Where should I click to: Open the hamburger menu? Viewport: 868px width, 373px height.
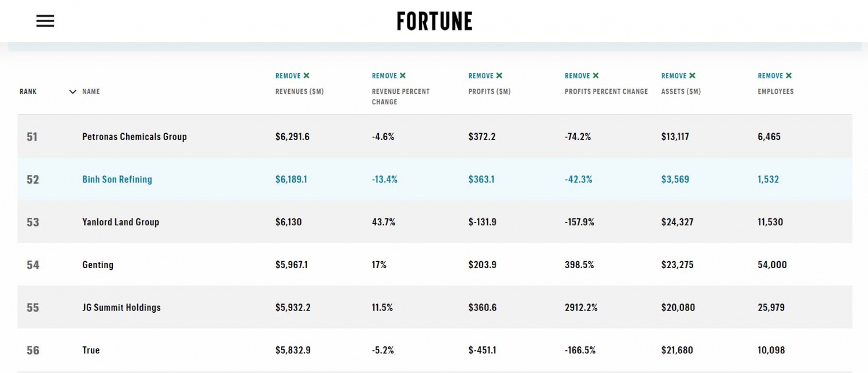(x=45, y=21)
